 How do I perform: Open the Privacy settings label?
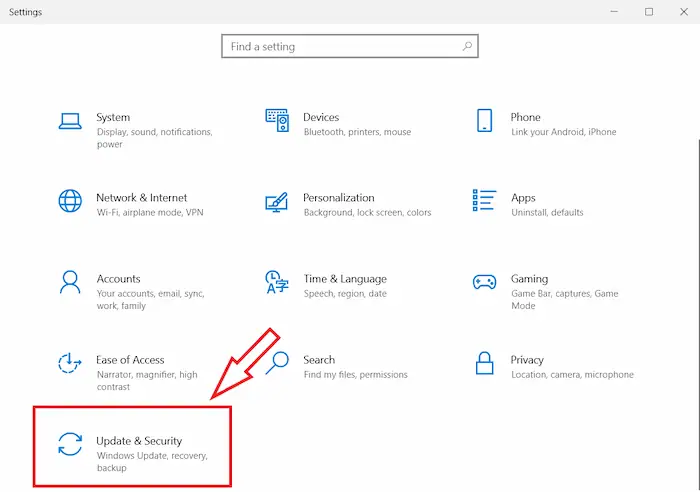pos(527,360)
